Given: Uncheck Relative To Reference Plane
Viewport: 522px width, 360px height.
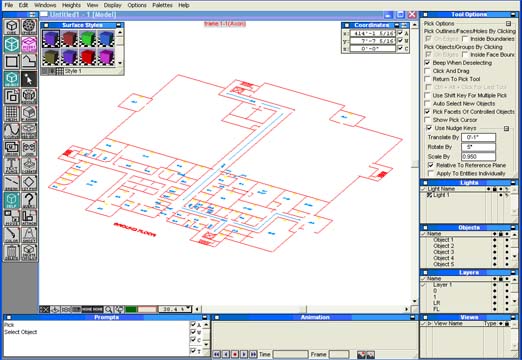Looking at the screenshot, I should click(431, 165).
